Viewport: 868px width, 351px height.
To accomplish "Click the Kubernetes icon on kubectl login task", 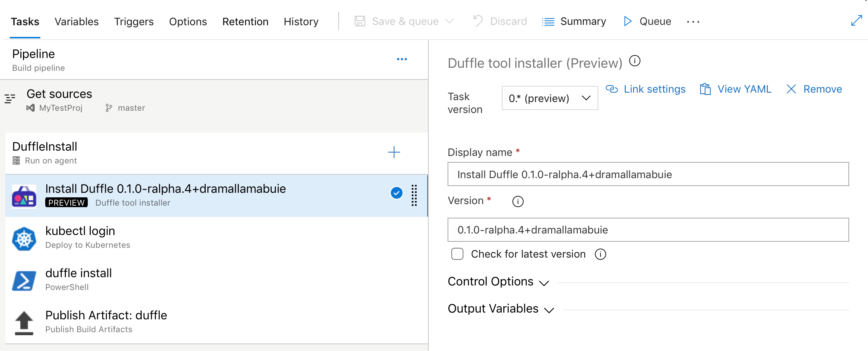I will (24, 238).
